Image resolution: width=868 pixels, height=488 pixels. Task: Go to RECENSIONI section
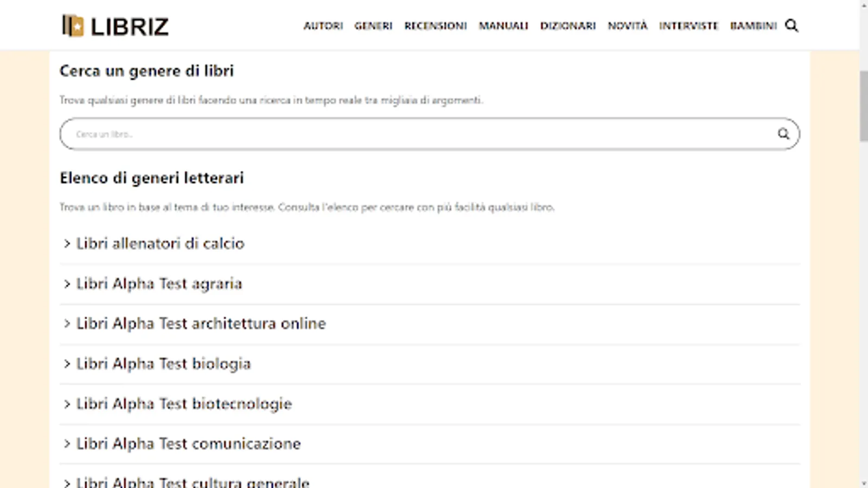pyautogui.click(x=435, y=25)
